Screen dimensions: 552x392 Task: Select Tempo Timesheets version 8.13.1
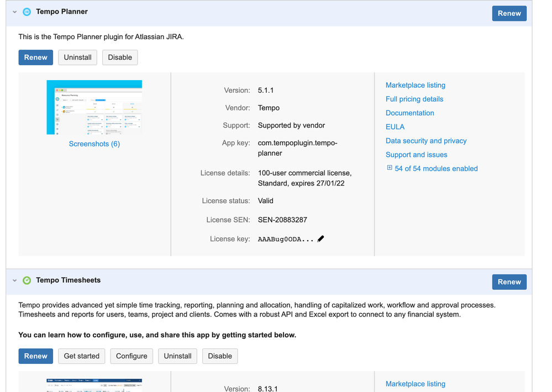tap(267, 389)
